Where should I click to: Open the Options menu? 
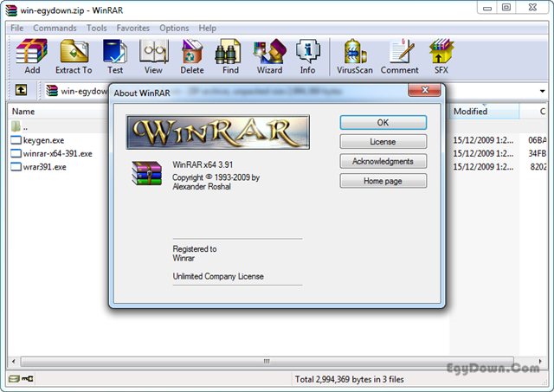[x=174, y=28]
